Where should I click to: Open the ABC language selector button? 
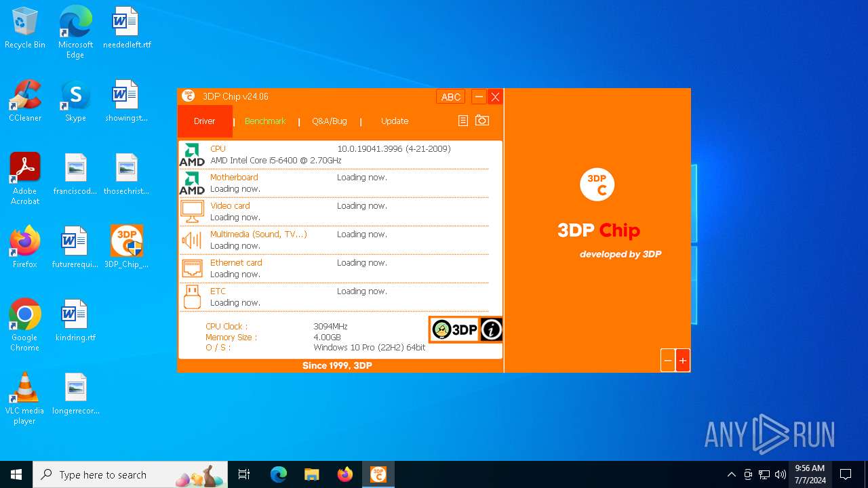(x=451, y=97)
